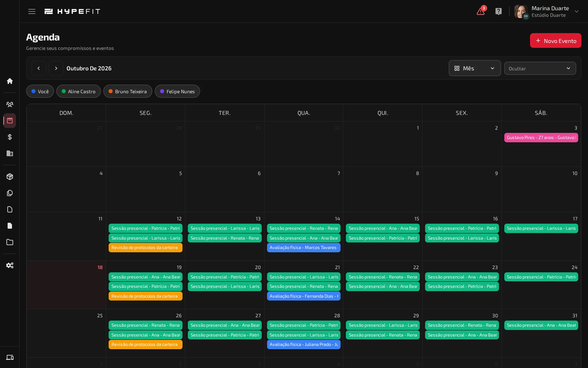Open the Ocultar dropdown

pyautogui.click(x=540, y=68)
